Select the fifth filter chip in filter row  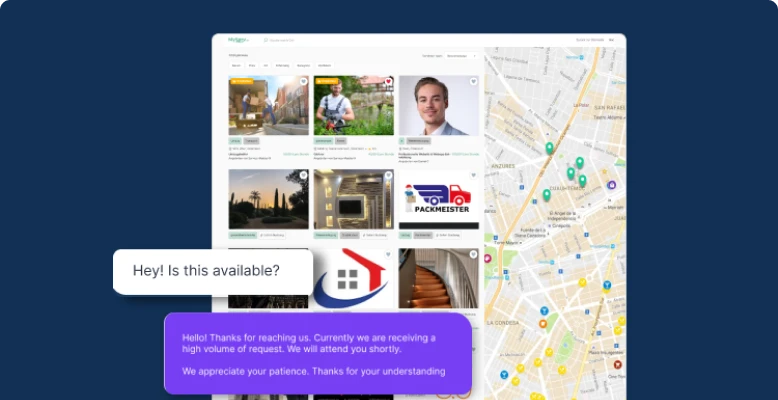coord(304,66)
